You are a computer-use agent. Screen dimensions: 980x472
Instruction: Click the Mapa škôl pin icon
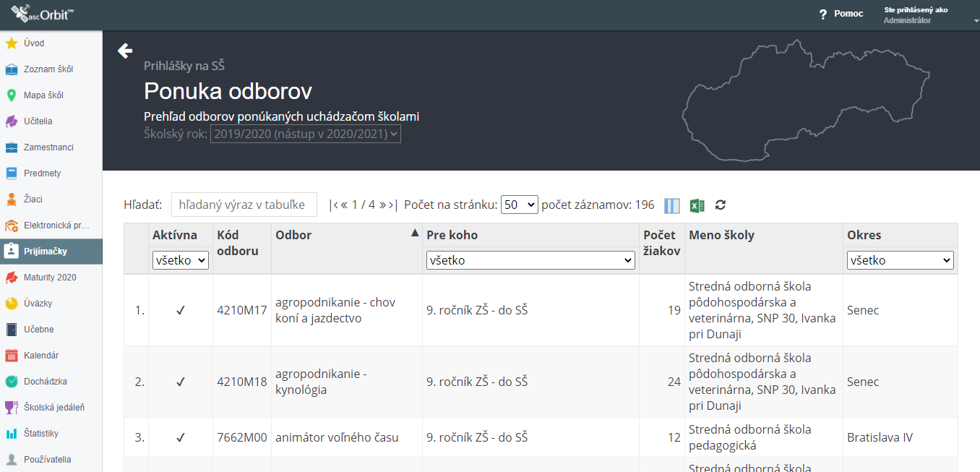pyautogui.click(x=11, y=95)
